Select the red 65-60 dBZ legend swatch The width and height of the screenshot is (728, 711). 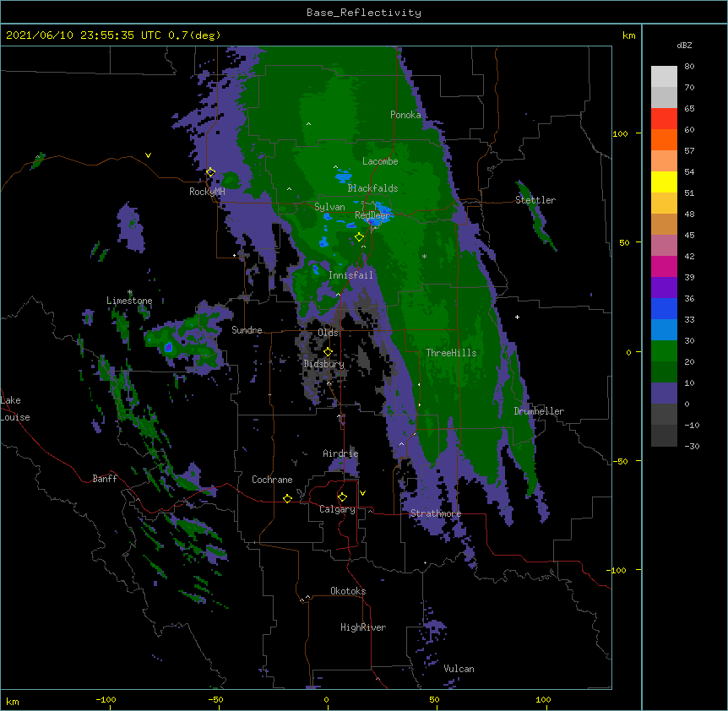click(x=664, y=119)
